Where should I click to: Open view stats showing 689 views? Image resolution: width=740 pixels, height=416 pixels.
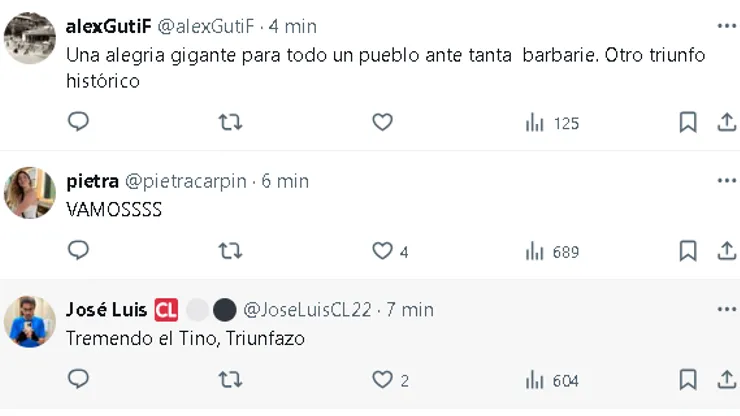(x=552, y=252)
